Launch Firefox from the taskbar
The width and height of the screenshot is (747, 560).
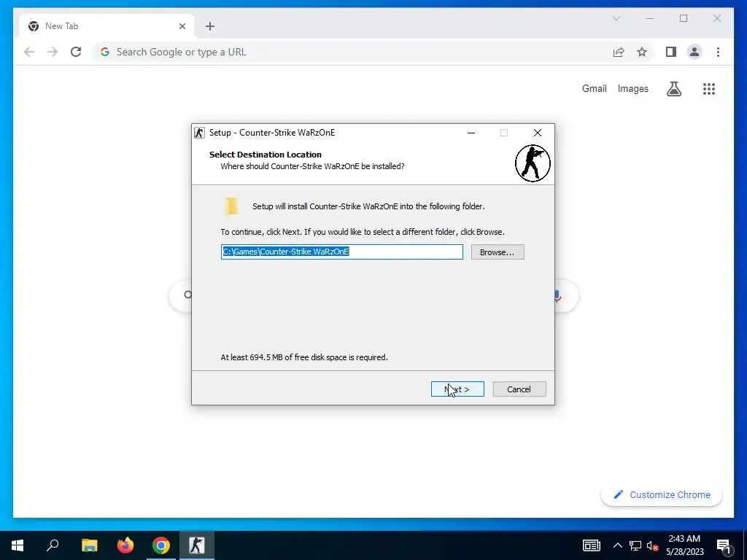pos(125,545)
